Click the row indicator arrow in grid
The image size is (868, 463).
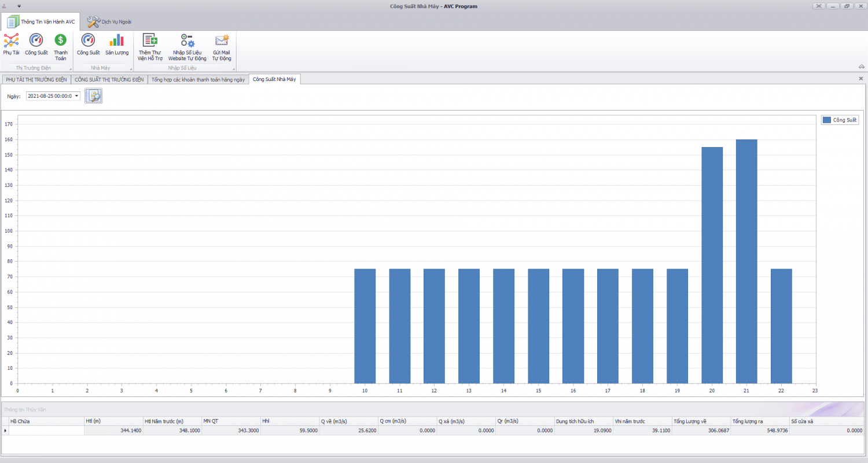point(6,431)
